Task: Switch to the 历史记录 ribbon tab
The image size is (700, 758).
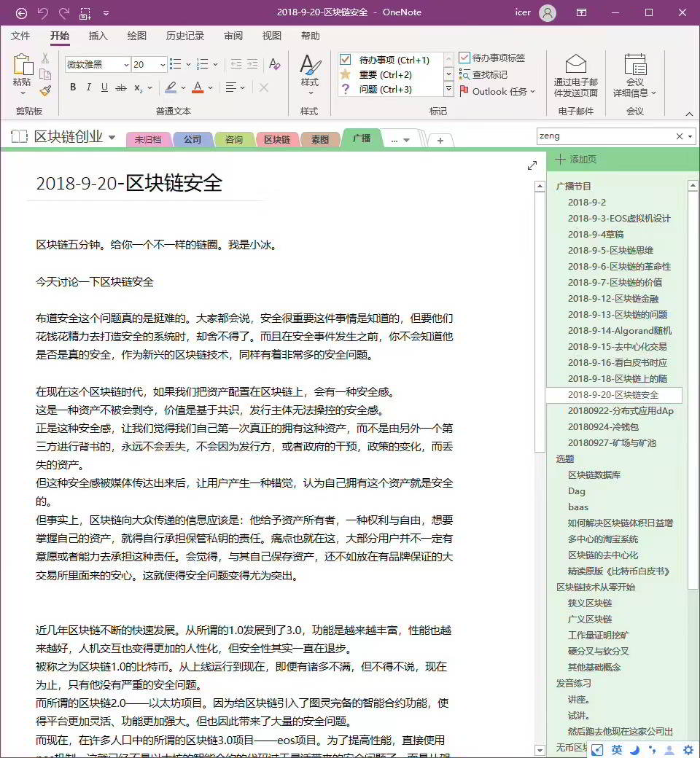Action: pyautogui.click(x=184, y=36)
